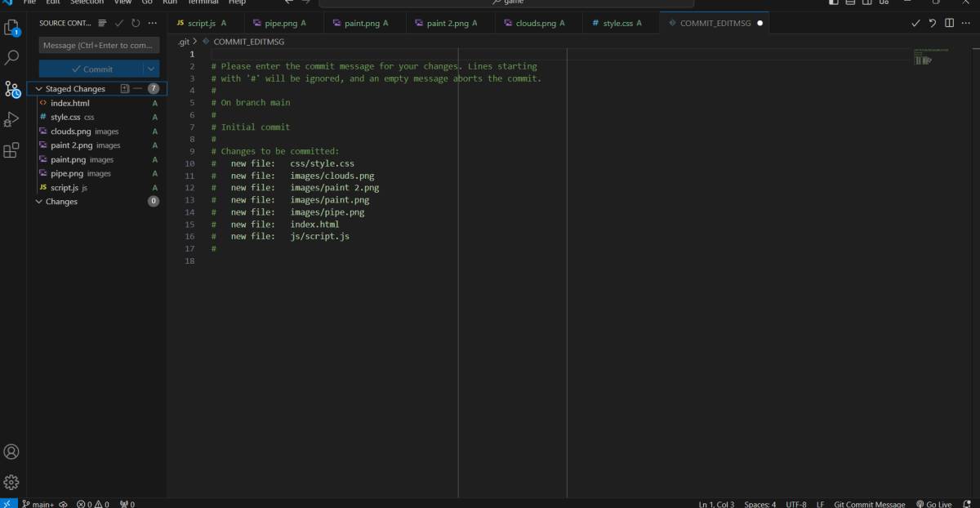Select staged file index.html
980x508 pixels.
97,103
